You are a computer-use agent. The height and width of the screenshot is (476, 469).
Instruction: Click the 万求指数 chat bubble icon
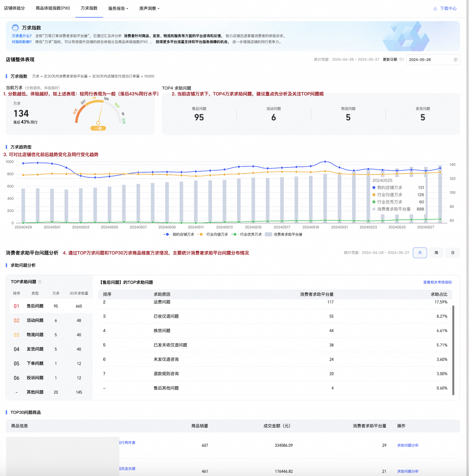click(x=15, y=28)
